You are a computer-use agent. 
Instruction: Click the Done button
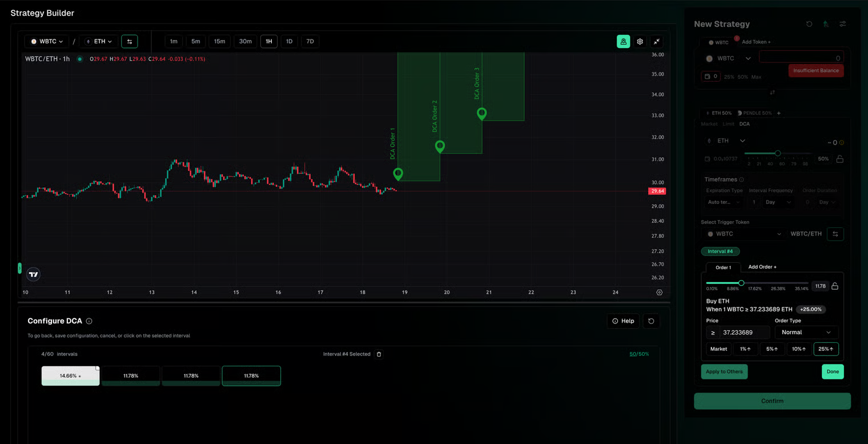point(832,371)
